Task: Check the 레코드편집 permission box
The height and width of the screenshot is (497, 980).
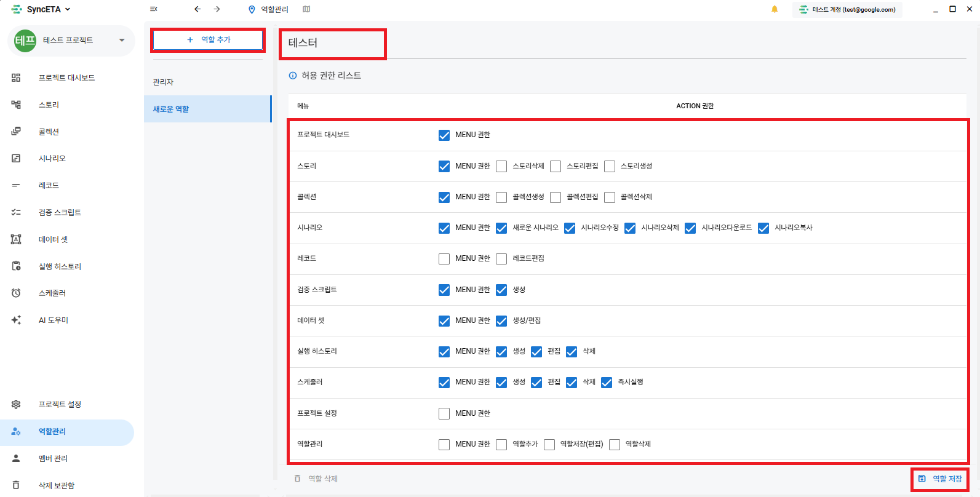Action: click(501, 259)
